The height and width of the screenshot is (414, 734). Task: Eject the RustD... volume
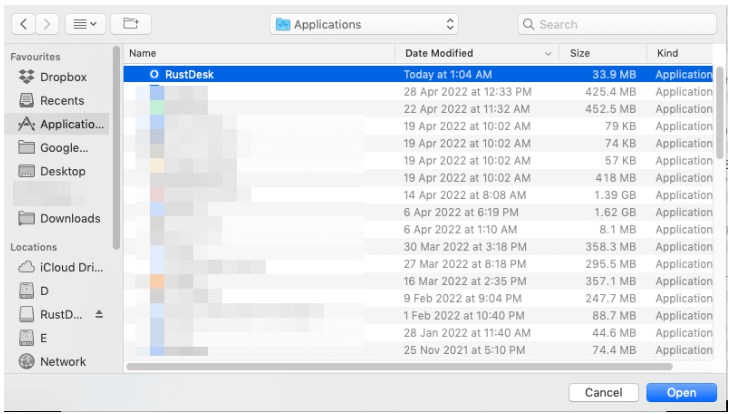point(99,314)
